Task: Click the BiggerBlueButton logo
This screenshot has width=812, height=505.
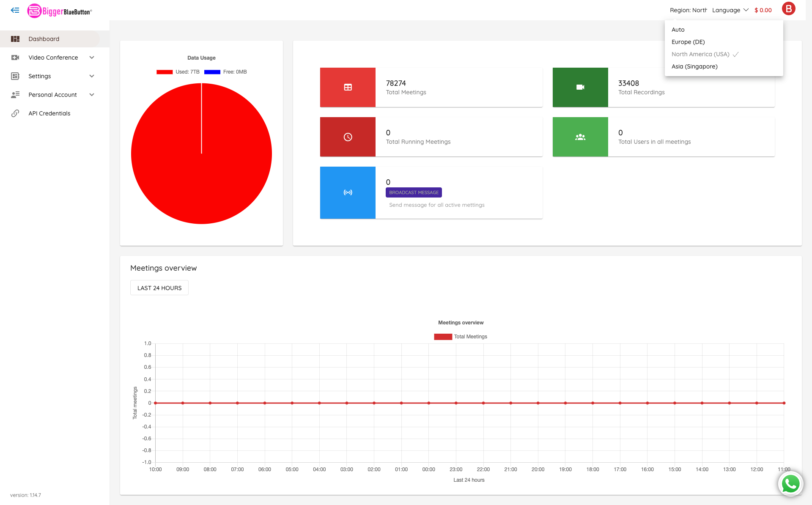Action: [59, 11]
